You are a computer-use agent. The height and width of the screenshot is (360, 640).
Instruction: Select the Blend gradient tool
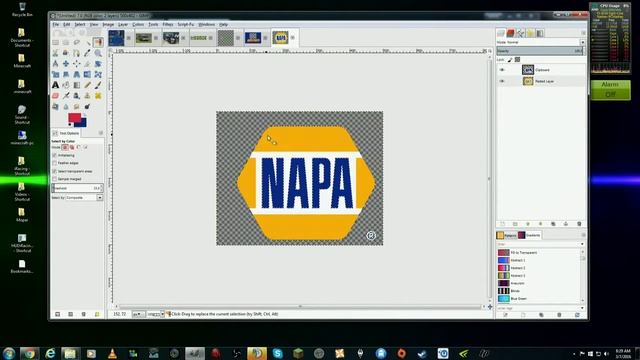(77, 85)
